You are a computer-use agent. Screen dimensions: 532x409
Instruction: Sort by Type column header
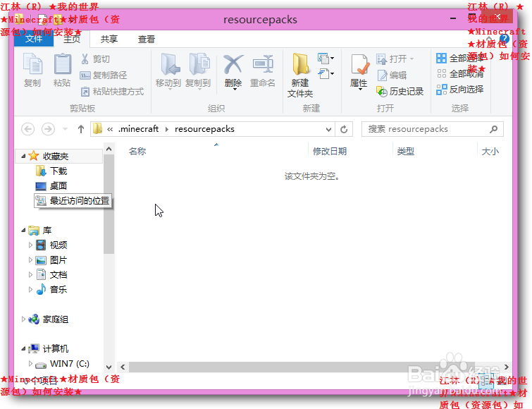(405, 152)
